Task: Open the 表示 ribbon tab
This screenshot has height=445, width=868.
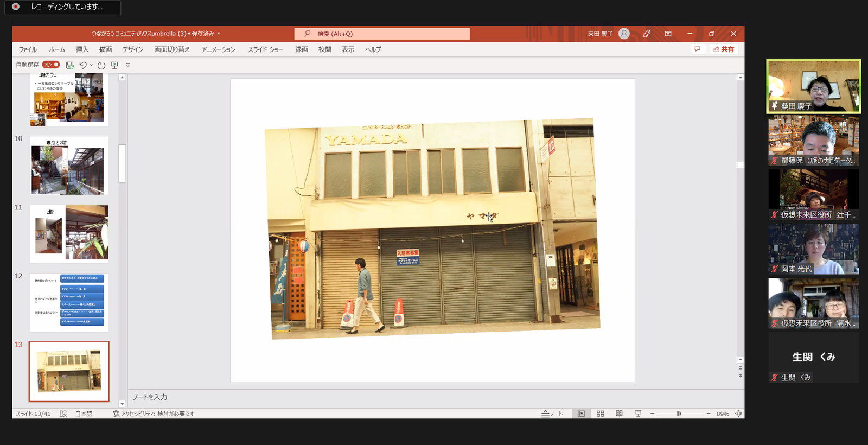Action: (348, 49)
